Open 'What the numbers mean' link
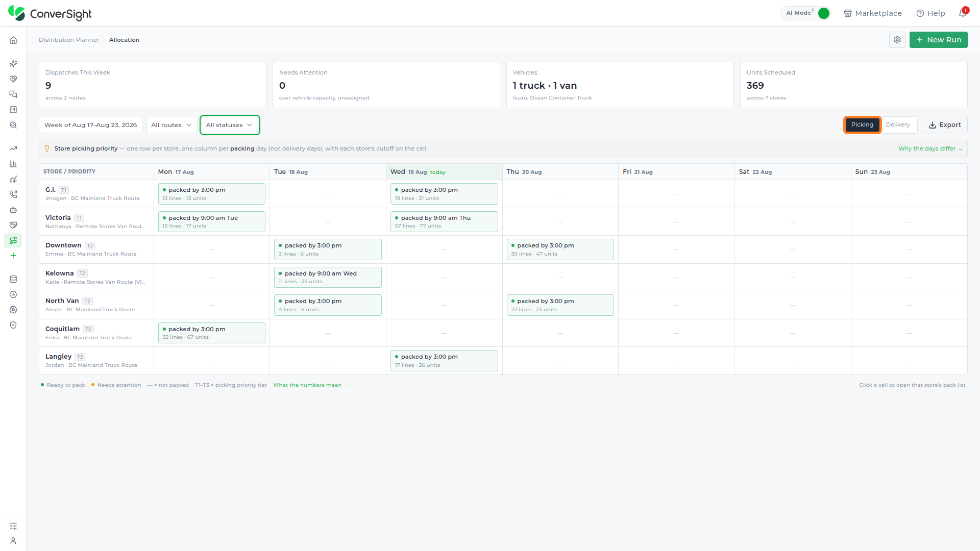 (310, 385)
